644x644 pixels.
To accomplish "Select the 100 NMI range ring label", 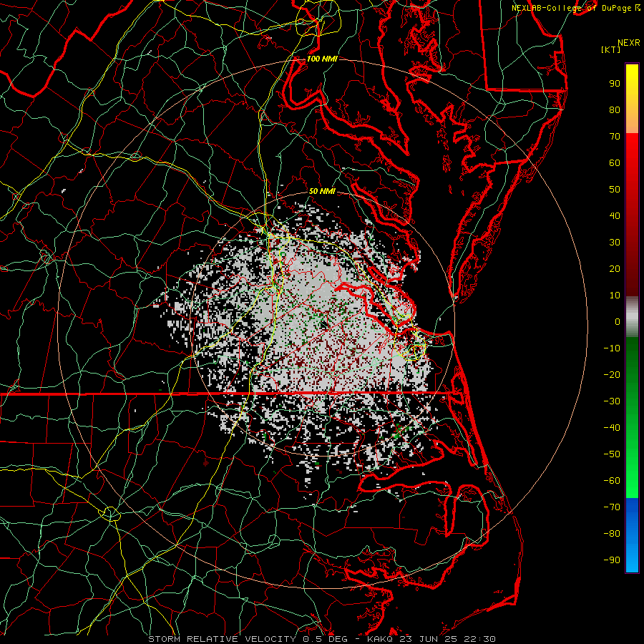I will click(x=322, y=59).
